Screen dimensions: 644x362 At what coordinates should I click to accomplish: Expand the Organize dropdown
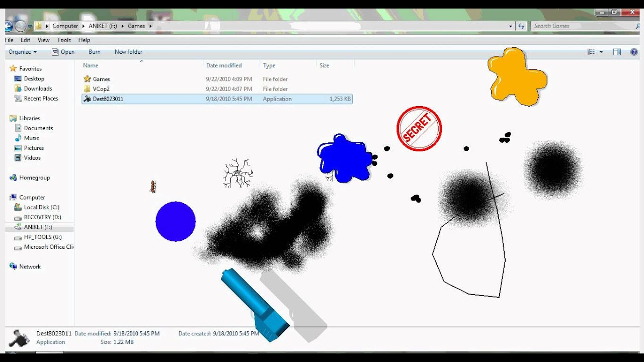23,52
